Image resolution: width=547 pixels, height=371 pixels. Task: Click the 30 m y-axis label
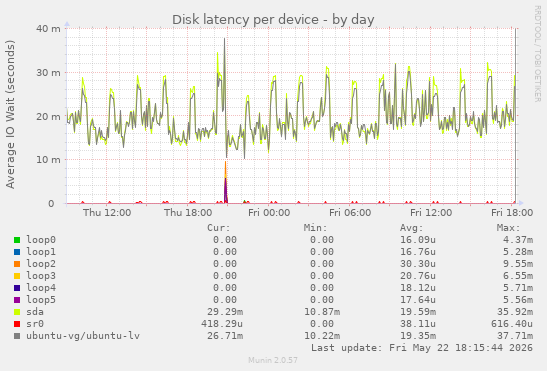coord(48,73)
